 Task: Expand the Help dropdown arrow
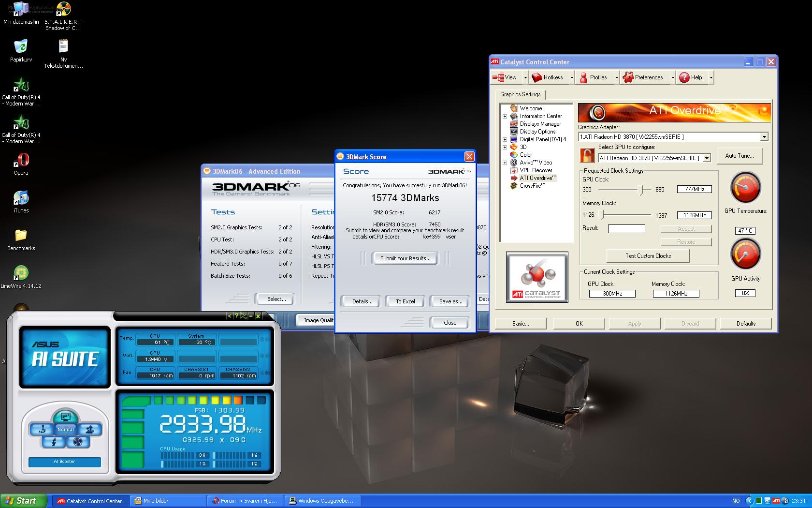(710, 77)
